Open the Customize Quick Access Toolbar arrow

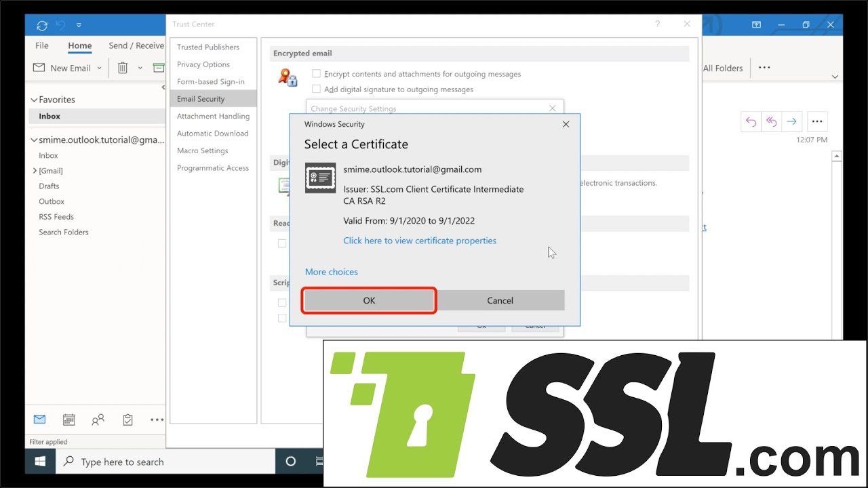(x=79, y=25)
